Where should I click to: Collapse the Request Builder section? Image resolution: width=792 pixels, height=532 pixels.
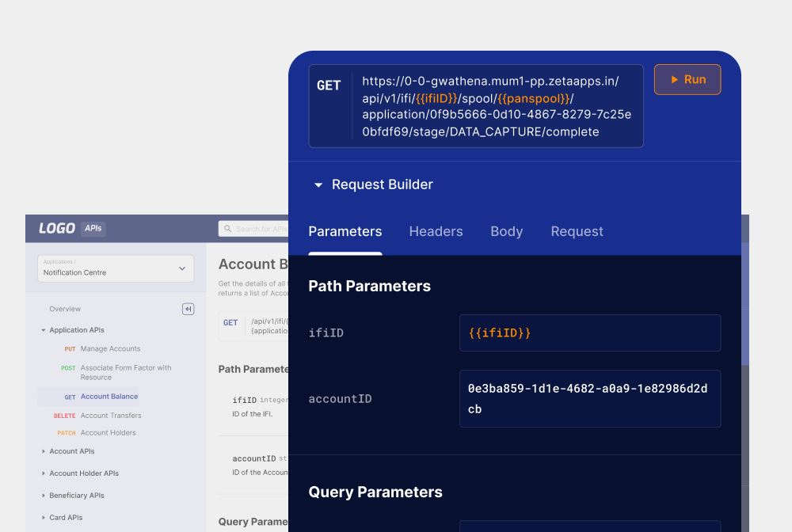[318, 184]
